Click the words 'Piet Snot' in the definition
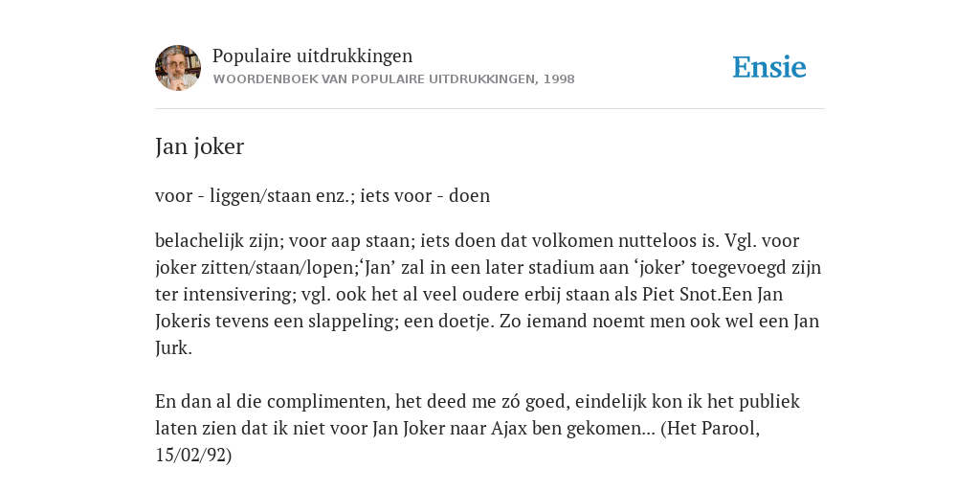Viewport: 980px width, 490px height. pyautogui.click(x=681, y=295)
